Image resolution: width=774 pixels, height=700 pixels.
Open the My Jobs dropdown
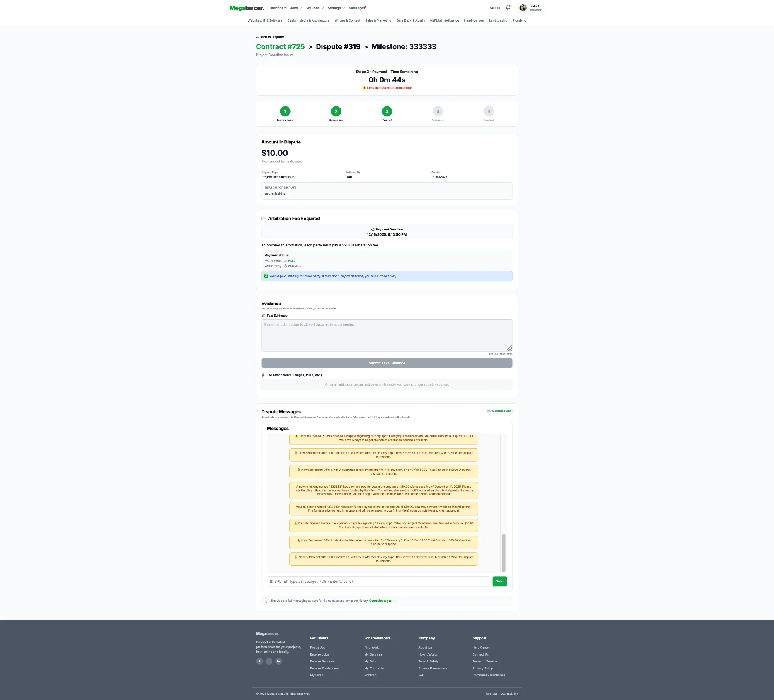click(314, 8)
